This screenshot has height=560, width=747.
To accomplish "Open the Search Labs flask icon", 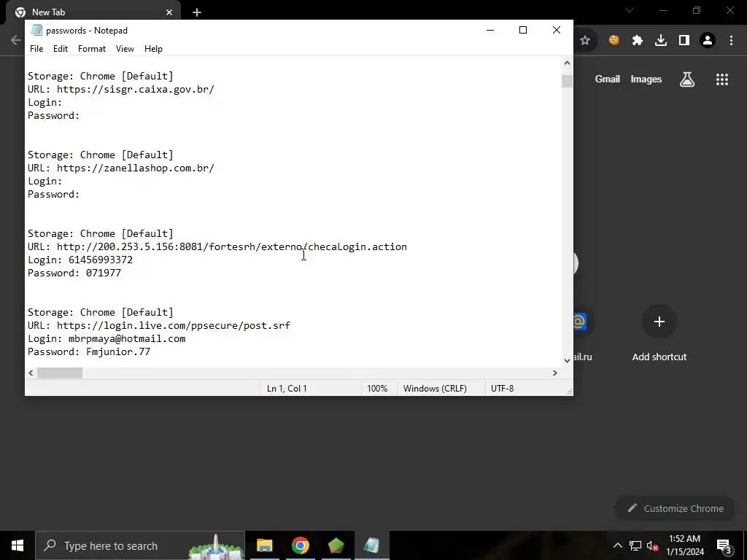I will pos(687,79).
